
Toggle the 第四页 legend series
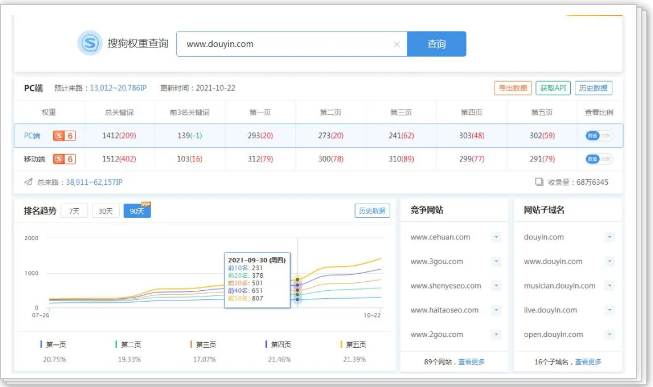click(x=278, y=345)
